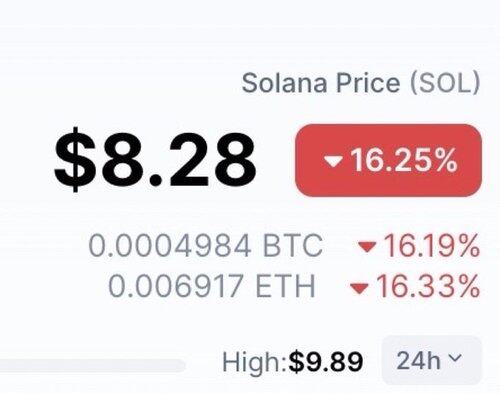500x394 pixels.
Task: Click the 16.33% ETH change percentage
Action: click(x=428, y=286)
